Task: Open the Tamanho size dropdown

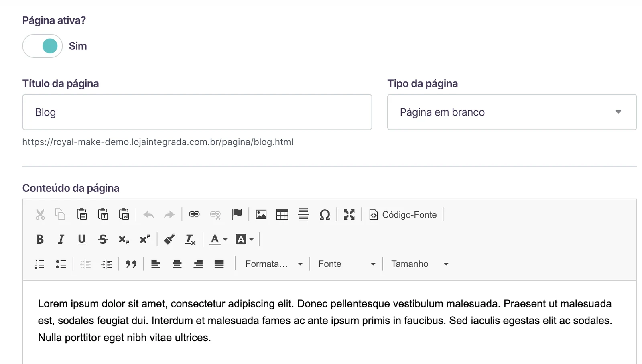Action: (x=420, y=264)
